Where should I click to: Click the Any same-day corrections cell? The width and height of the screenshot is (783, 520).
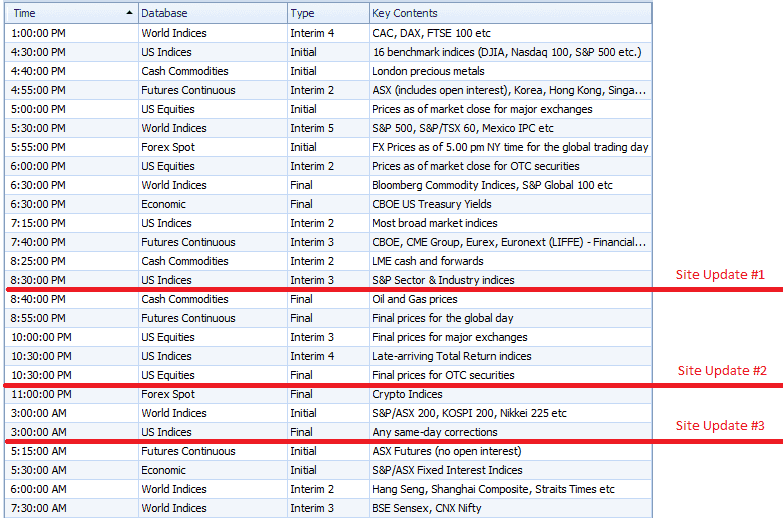(x=434, y=432)
